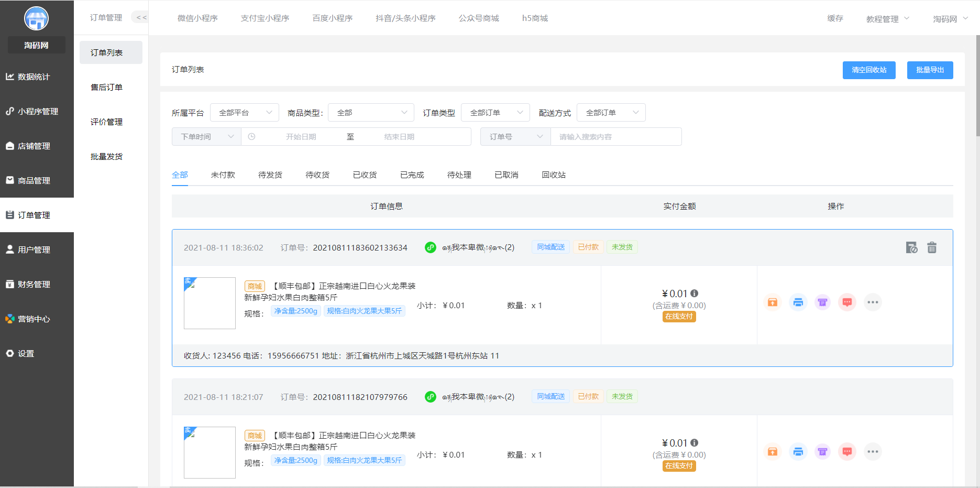Viewport: 980px width, 488px height.
Task: Click the deliver order icon for the first order
Action: pyautogui.click(x=772, y=302)
